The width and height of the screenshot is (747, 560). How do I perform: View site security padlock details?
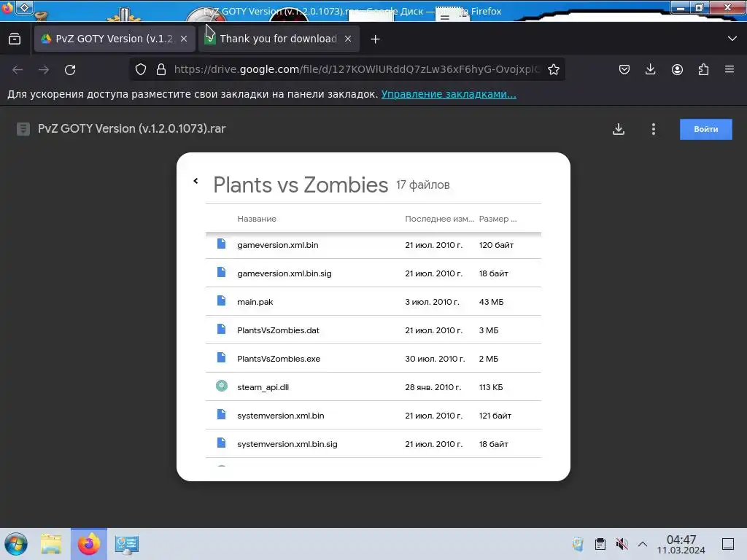[x=161, y=69]
